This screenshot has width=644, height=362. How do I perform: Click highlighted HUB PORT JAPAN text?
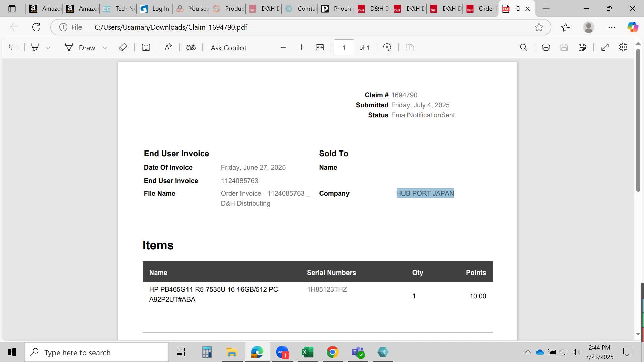coord(425,193)
